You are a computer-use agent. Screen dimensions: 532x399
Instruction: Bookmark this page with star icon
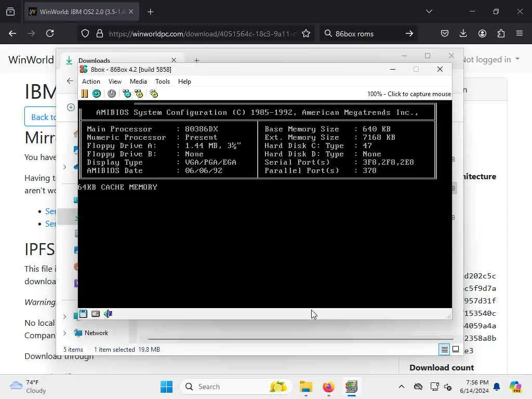click(306, 34)
